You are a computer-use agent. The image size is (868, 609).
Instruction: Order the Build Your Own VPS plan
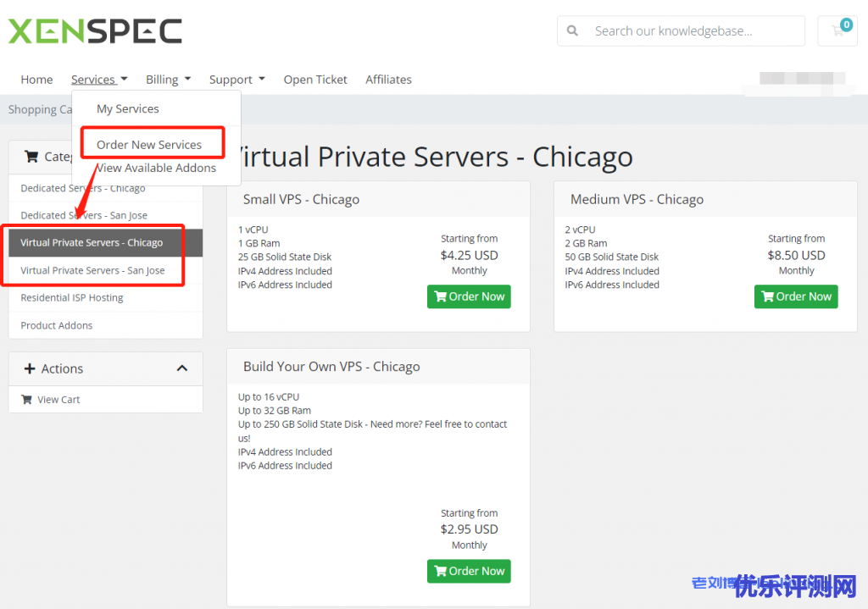[x=469, y=571]
